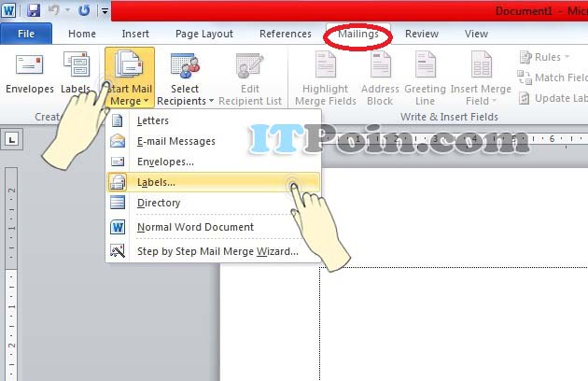This screenshot has width=588, height=381.
Task: Click Highlight Merge Fields button
Action: click(326, 78)
